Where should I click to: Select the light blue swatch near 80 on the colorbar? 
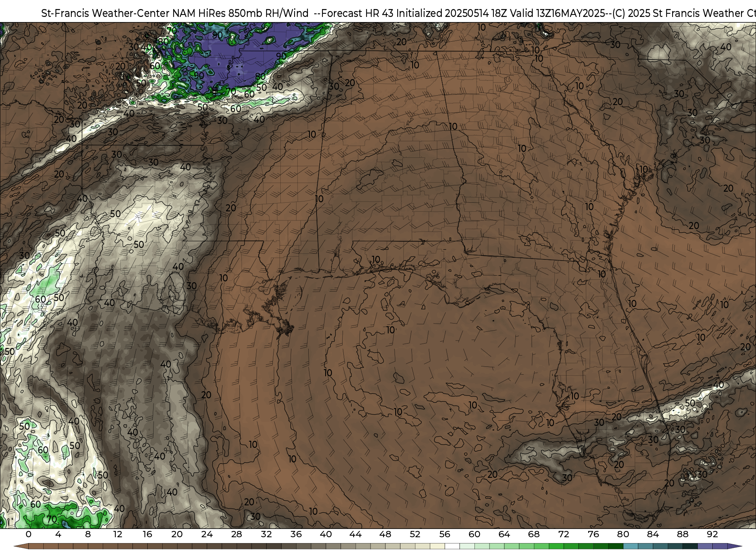[630, 546]
